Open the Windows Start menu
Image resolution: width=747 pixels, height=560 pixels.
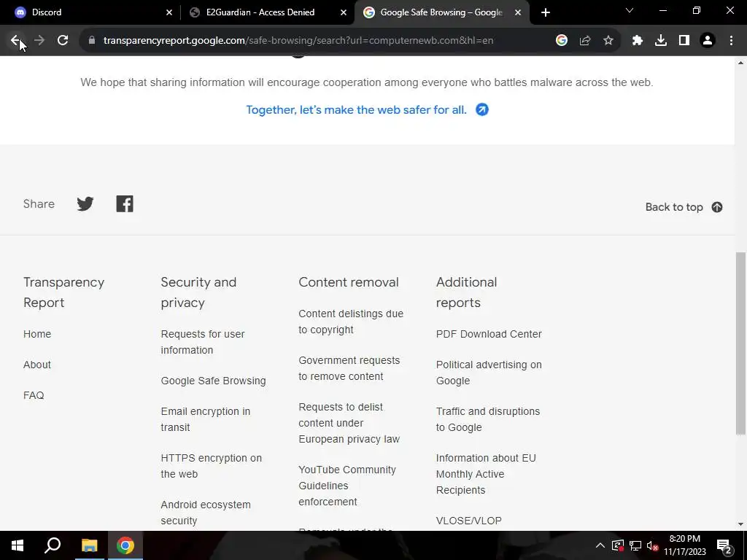pyautogui.click(x=18, y=545)
